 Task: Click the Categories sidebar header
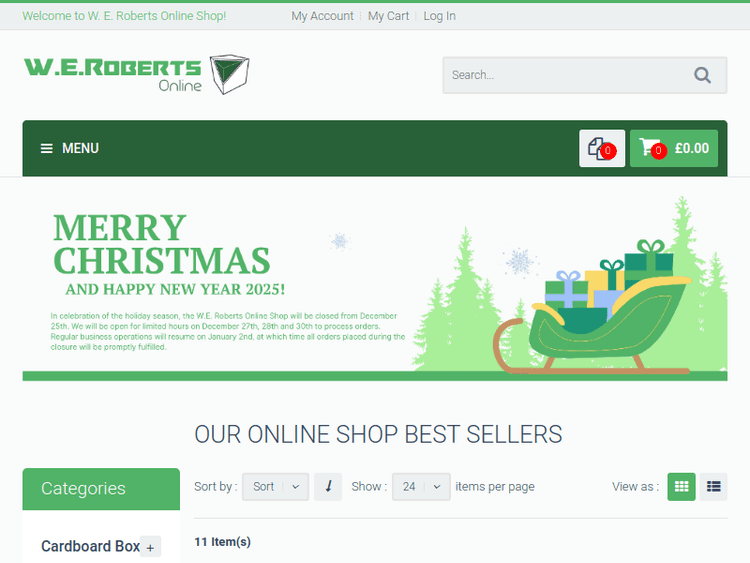point(101,489)
